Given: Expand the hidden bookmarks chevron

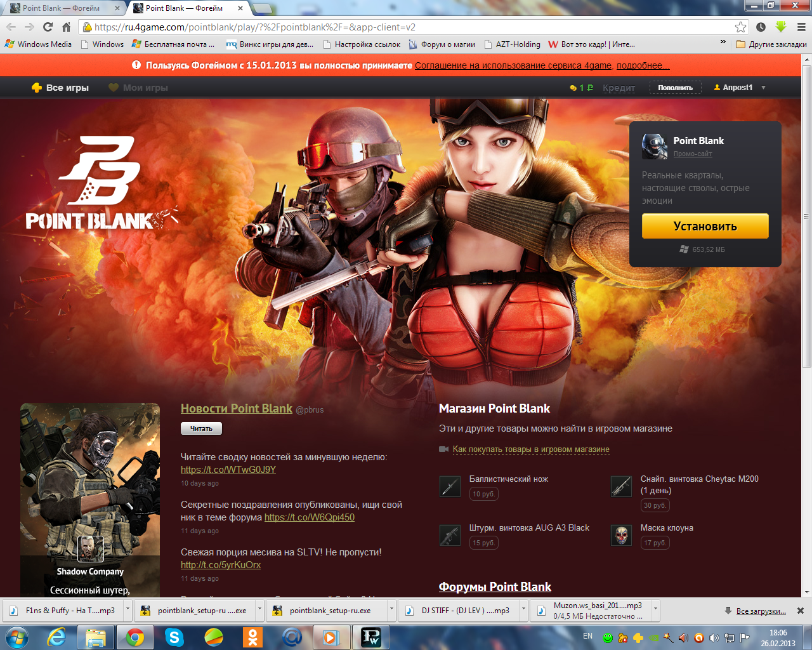Looking at the screenshot, I should point(723,42).
